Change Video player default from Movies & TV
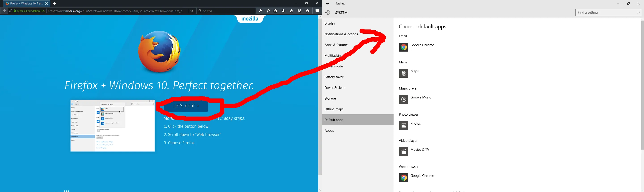Image resolution: width=644 pixels, height=192 pixels. 414,152
